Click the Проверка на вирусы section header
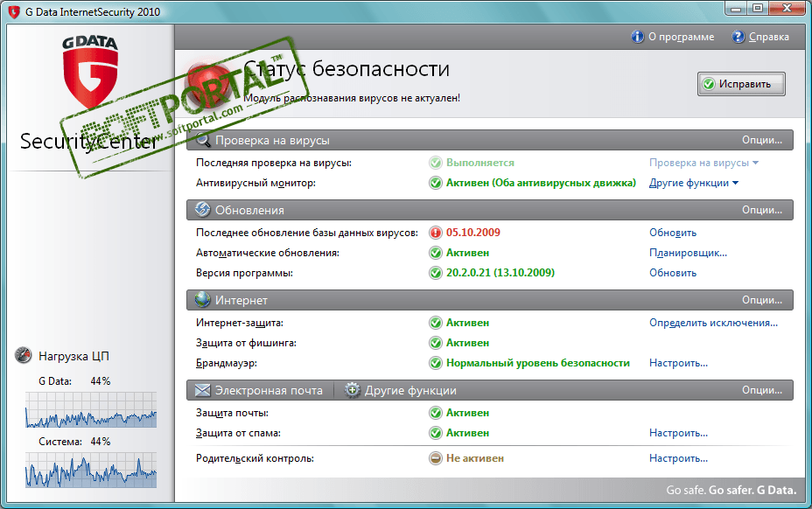This screenshot has height=509, width=812. [x=489, y=140]
